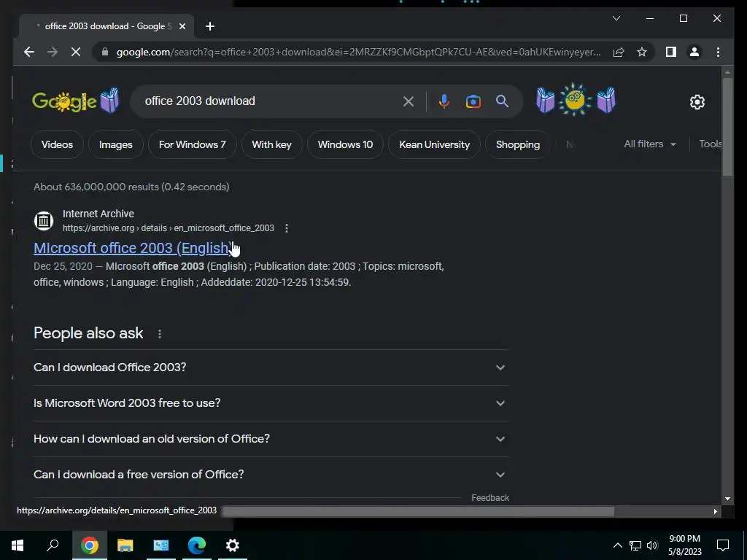Image resolution: width=747 pixels, height=560 pixels.
Task: Expand 'Can I download Office 2003?'
Action: (271, 367)
